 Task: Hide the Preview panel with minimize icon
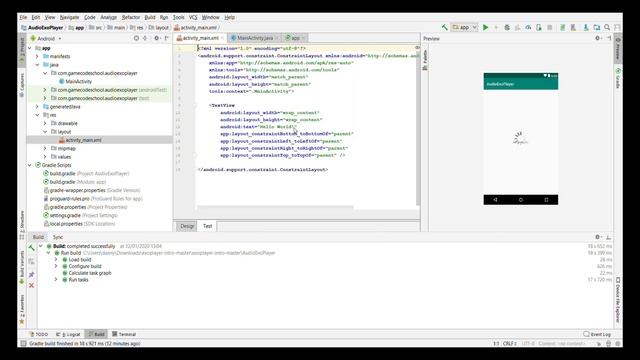point(609,38)
